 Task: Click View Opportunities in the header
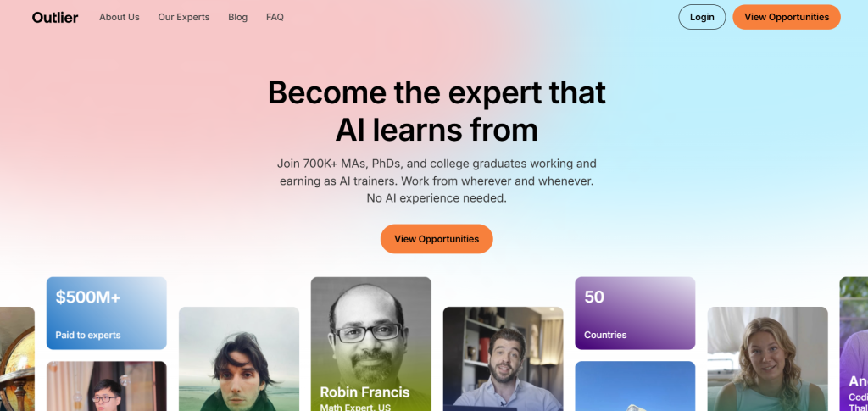click(x=787, y=17)
